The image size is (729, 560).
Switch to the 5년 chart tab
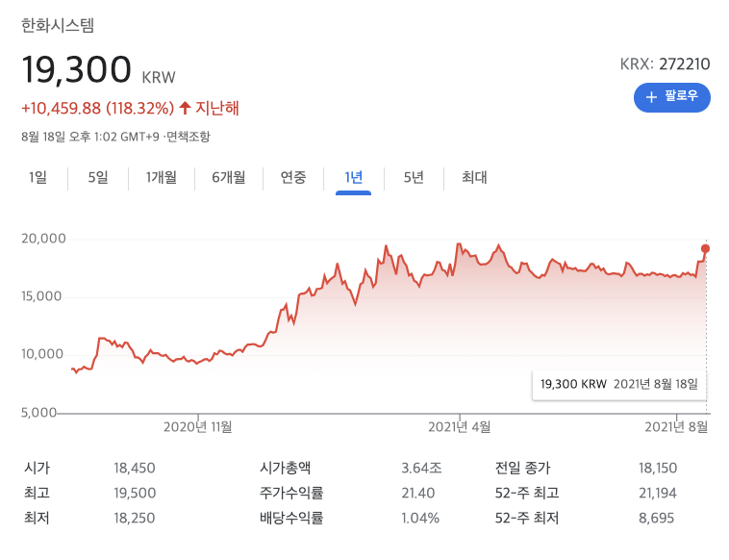[414, 177]
